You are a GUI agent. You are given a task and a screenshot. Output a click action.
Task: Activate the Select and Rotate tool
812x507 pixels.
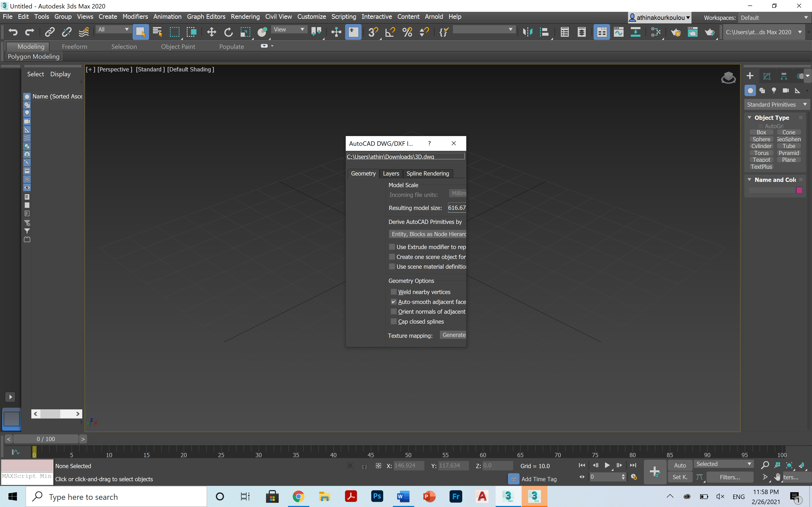pos(229,32)
